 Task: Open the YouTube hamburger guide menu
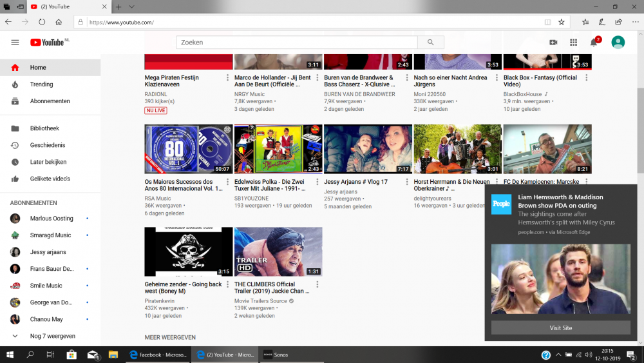pyautogui.click(x=15, y=43)
